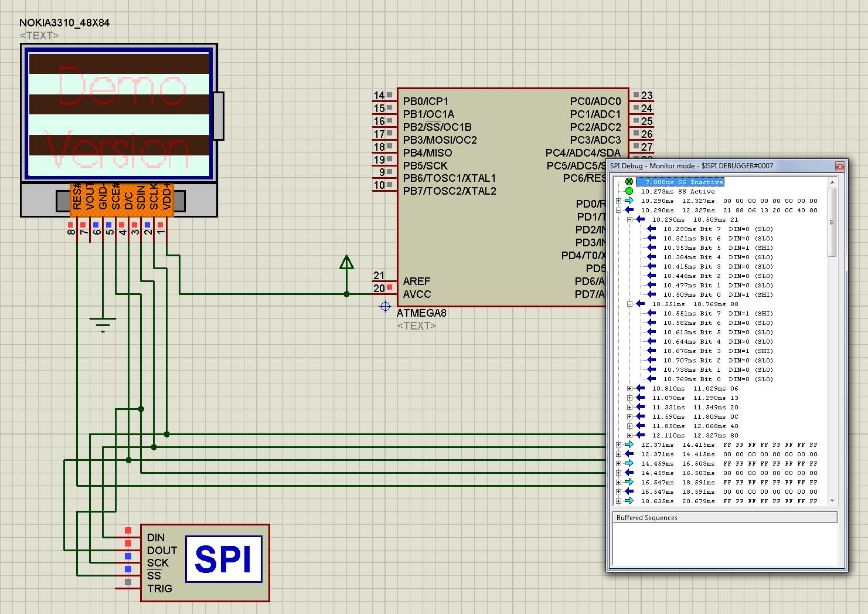Expand the 14.459ms all-zero sequence row
Screen dimensions: 868x614
pyautogui.click(x=618, y=473)
